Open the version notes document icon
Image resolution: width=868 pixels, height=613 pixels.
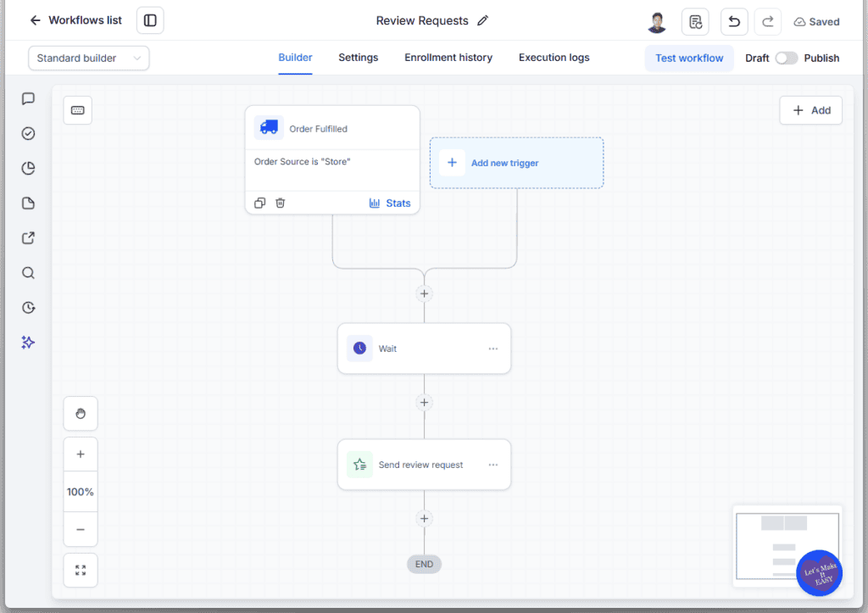point(695,21)
